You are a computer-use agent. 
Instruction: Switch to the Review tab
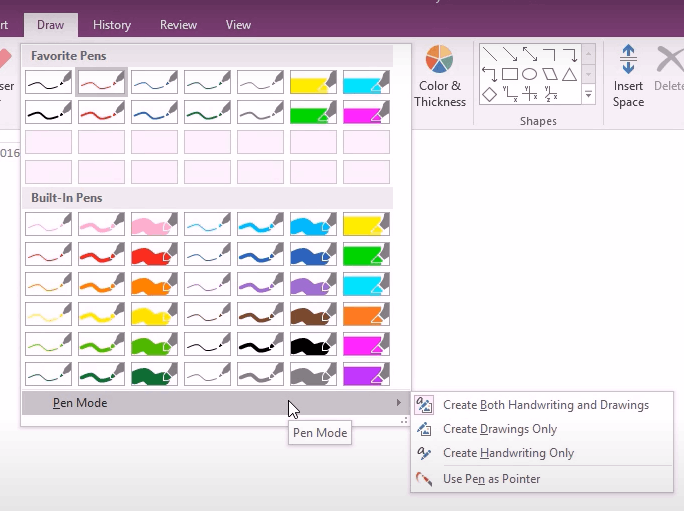(x=178, y=25)
